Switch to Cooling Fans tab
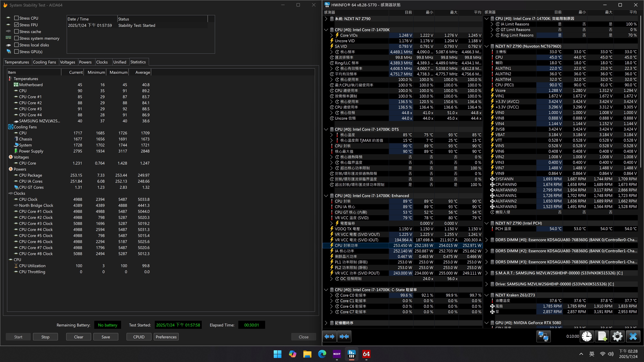Screen dimensions: 644x362 click(x=44, y=62)
